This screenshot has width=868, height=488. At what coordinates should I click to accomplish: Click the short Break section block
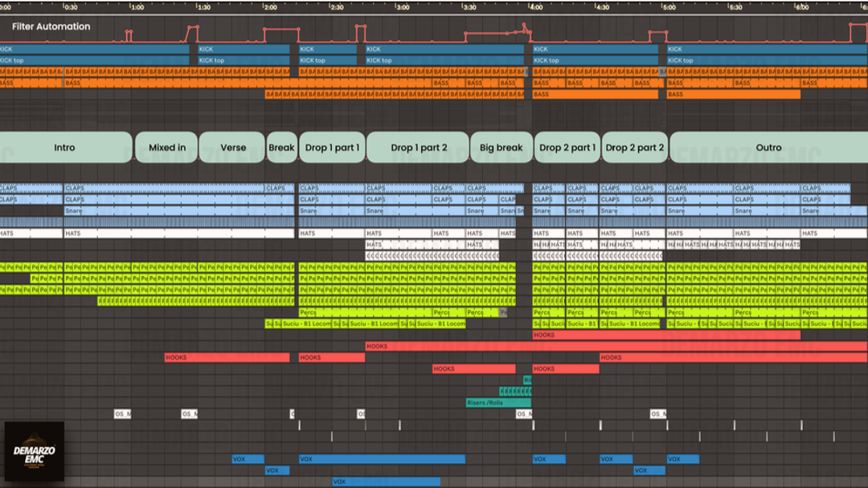click(x=281, y=148)
